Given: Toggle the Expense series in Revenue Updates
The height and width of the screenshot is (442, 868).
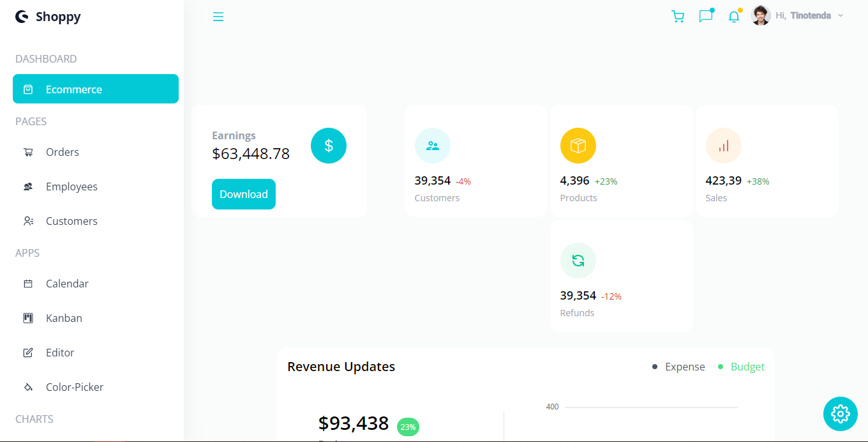Looking at the screenshot, I should coord(685,366).
